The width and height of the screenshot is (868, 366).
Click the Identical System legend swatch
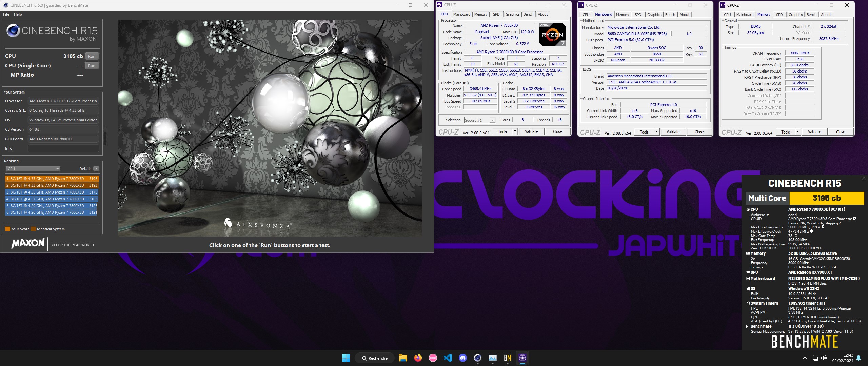(x=33, y=229)
